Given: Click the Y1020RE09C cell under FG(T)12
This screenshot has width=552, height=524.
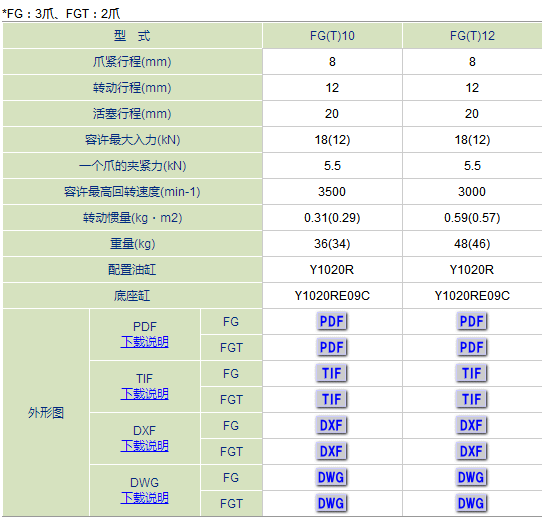Looking at the screenshot, I should click(472, 295).
